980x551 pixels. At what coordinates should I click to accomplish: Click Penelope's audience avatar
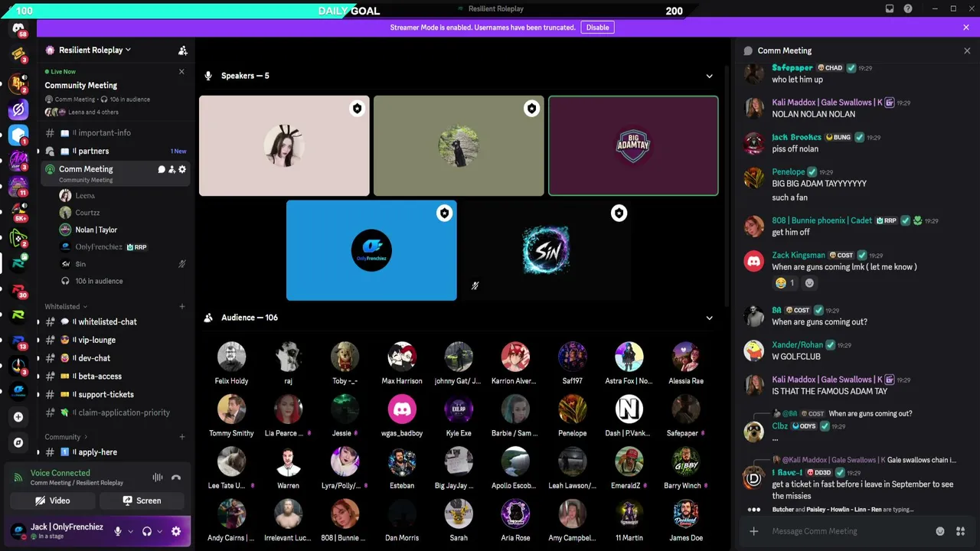(x=573, y=409)
